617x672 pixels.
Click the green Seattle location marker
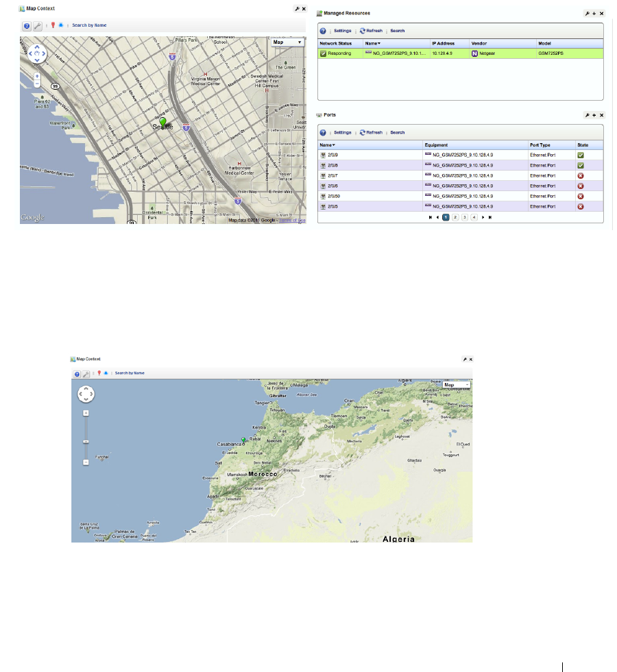(162, 122)
